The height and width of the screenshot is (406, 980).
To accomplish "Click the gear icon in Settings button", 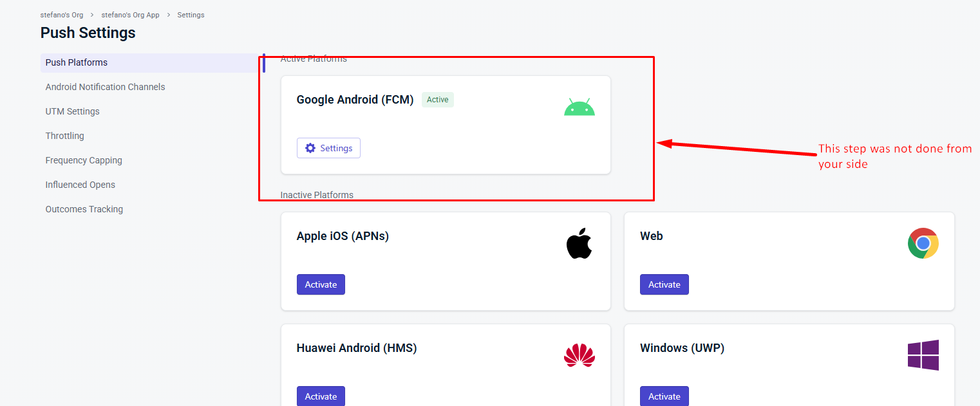I will 310,148.
